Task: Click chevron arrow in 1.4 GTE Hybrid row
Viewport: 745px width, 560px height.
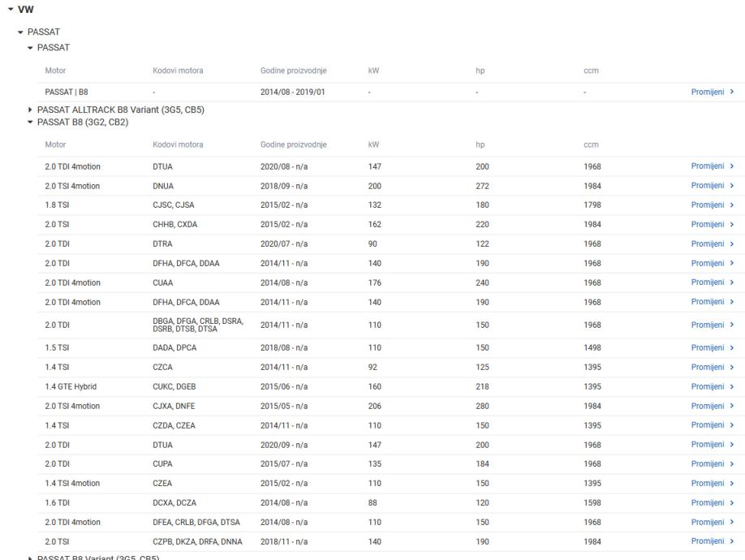Action: 732,386
